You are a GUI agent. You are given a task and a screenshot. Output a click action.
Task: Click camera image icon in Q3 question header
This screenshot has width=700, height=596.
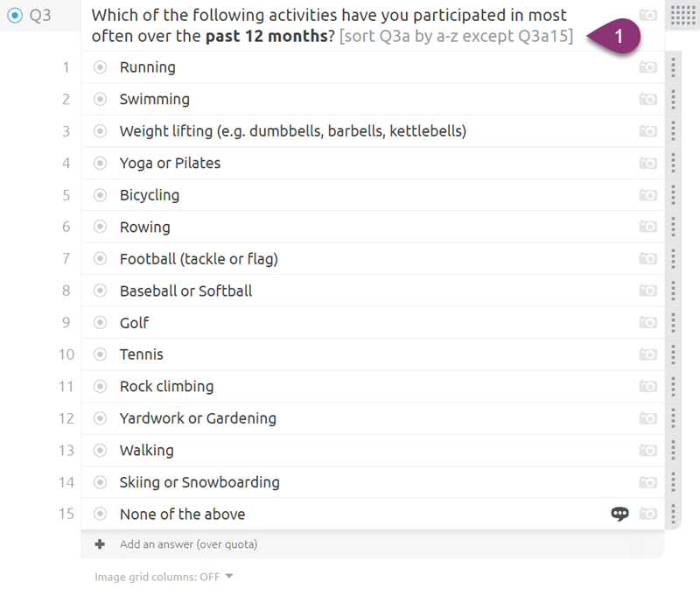pos(647,15)
